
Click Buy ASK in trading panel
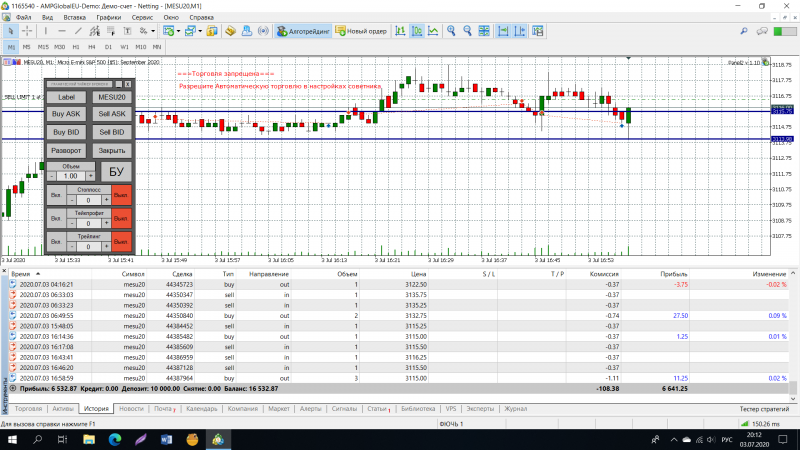(66, 114)
